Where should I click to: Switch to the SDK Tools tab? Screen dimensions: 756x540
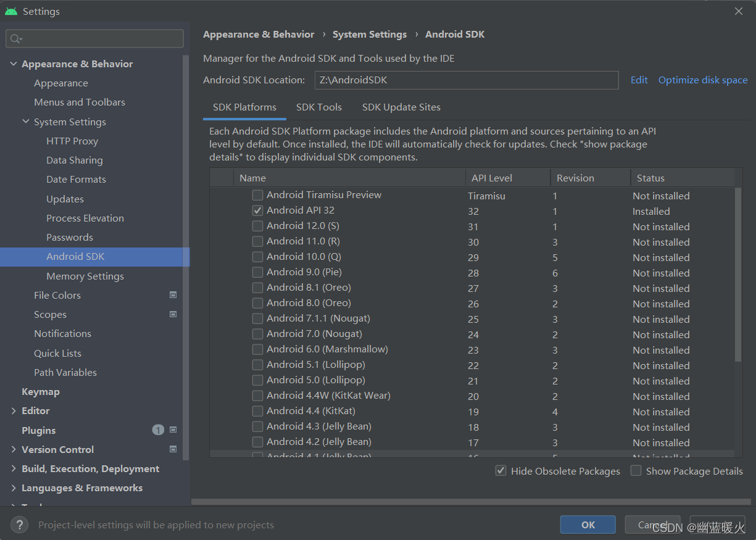pyautogui.click(x=319, y=107)
